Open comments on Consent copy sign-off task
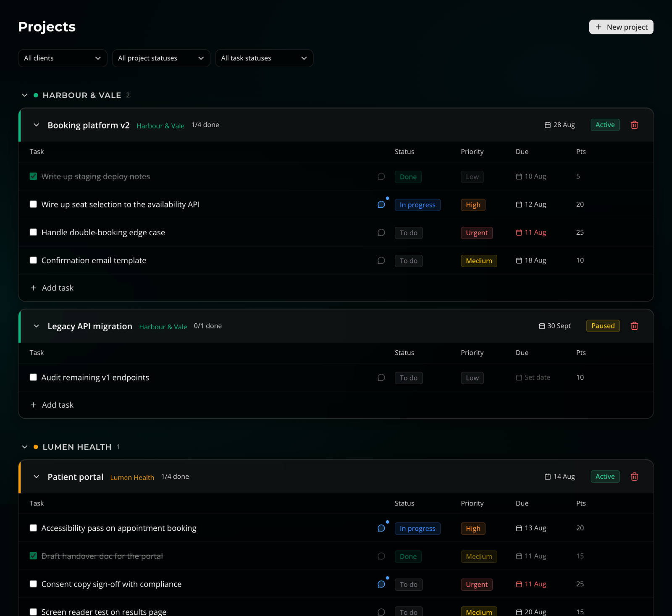Screen dimensions: 672x616 pyautogui.click(x=381, y=584)
